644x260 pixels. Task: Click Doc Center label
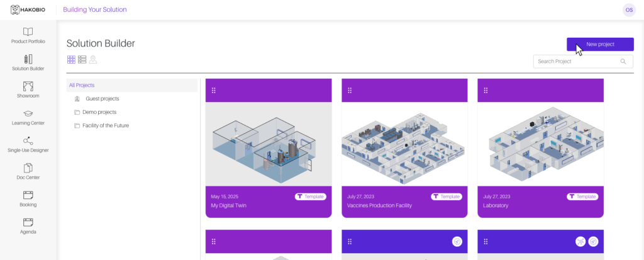(x=28, y=178)
